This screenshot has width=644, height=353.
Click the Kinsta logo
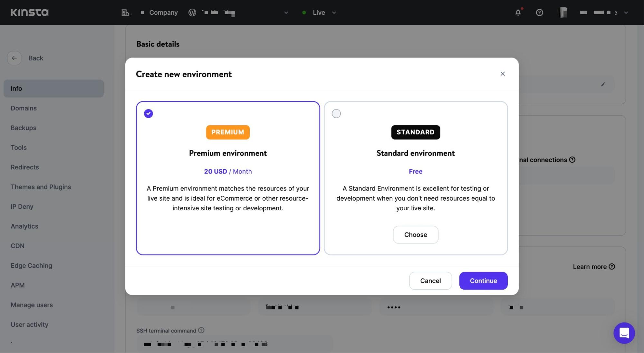(29, 12)
